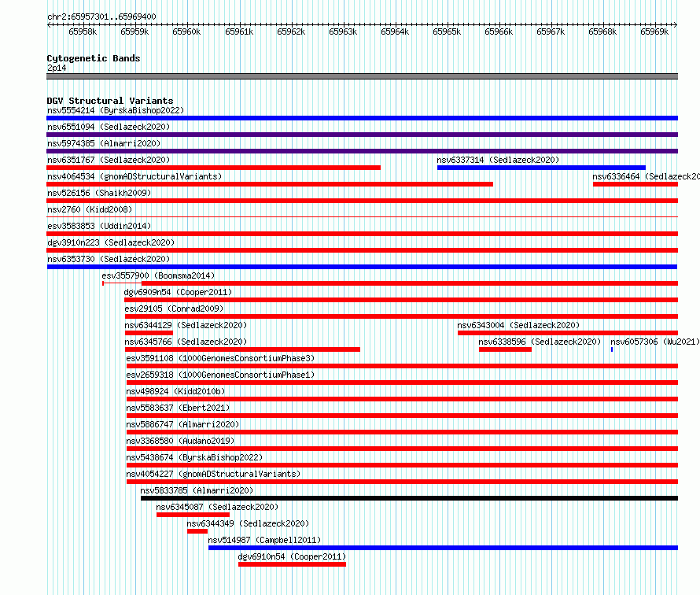
Task: Open nsv6345087 (Sedlazeck2020) label
Action: (x=217, y=507)
